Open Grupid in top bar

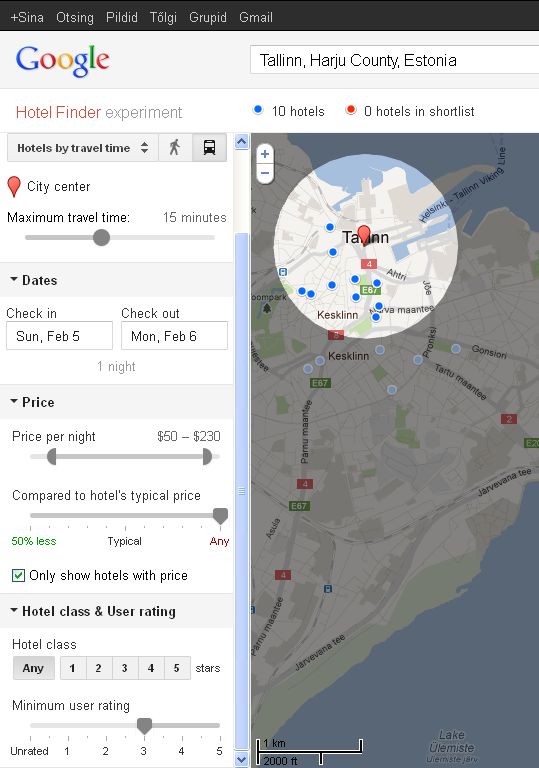pos(208,18)
